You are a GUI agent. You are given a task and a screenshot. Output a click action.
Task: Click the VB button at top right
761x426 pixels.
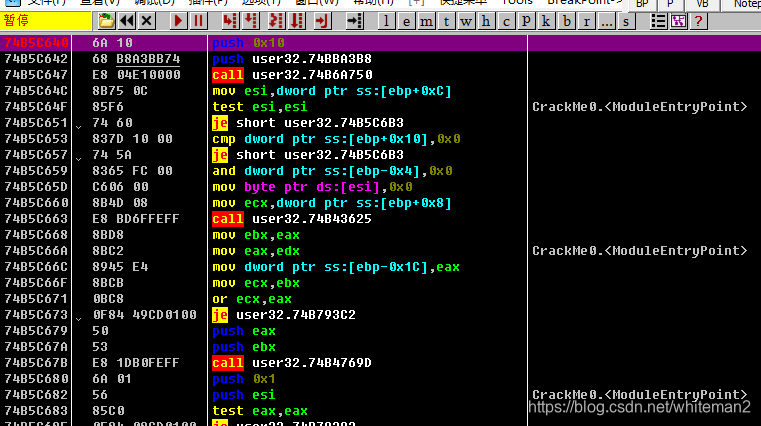[x=702, y=4]
